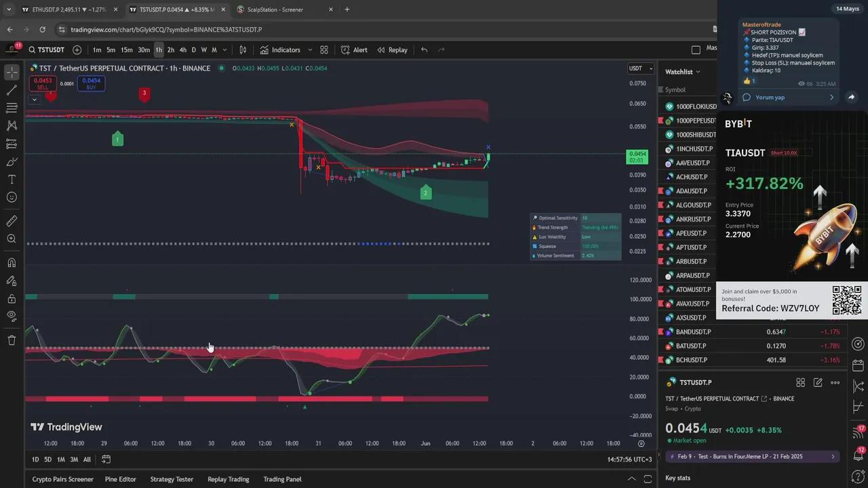Switch to the Pine Editor tab

click(120, 479)
